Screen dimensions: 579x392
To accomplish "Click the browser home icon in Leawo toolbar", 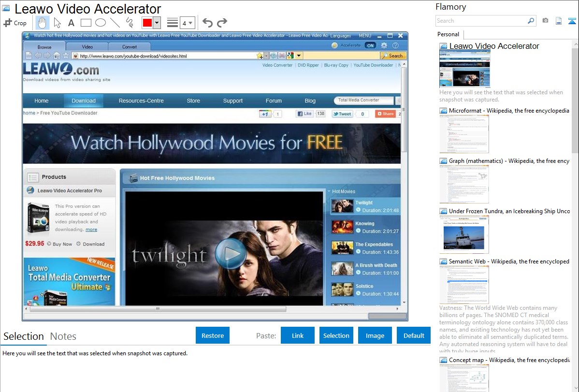I will (x=57, y=56).
